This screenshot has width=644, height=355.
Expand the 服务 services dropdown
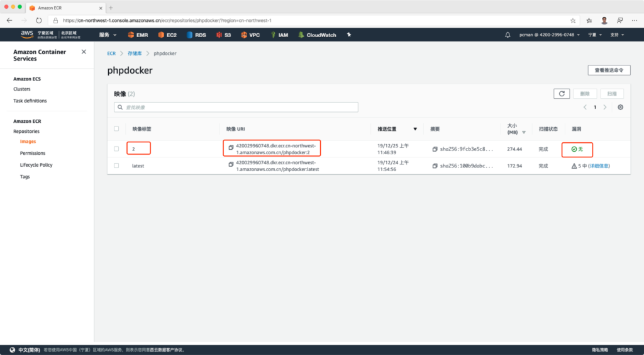[108, 35]
